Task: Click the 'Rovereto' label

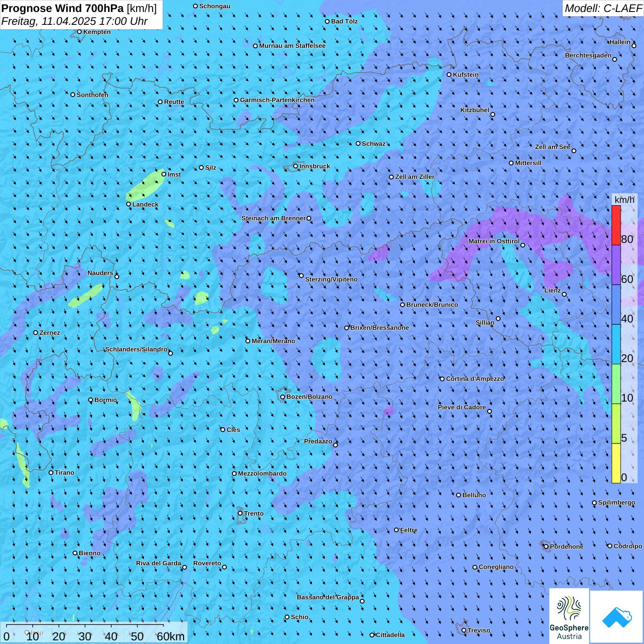Action: pos(207,563)
